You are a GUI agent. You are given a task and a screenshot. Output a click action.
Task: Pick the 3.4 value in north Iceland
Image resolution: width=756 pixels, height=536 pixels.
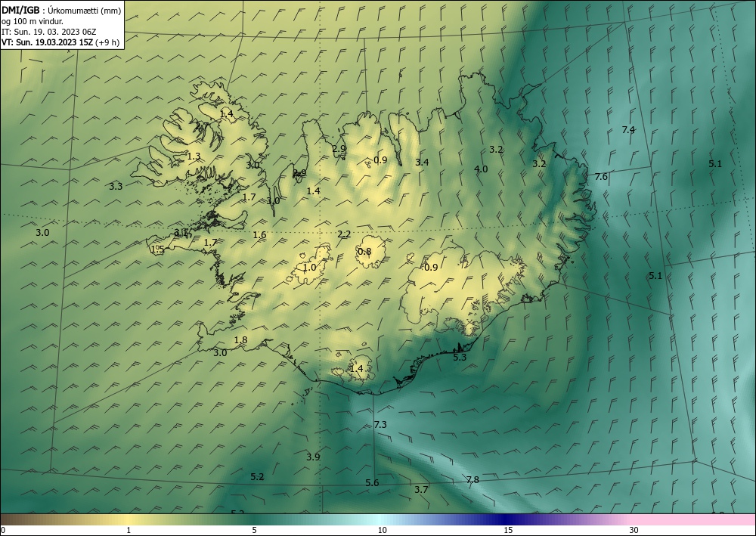pyautogui.click(x=422, y=162)
